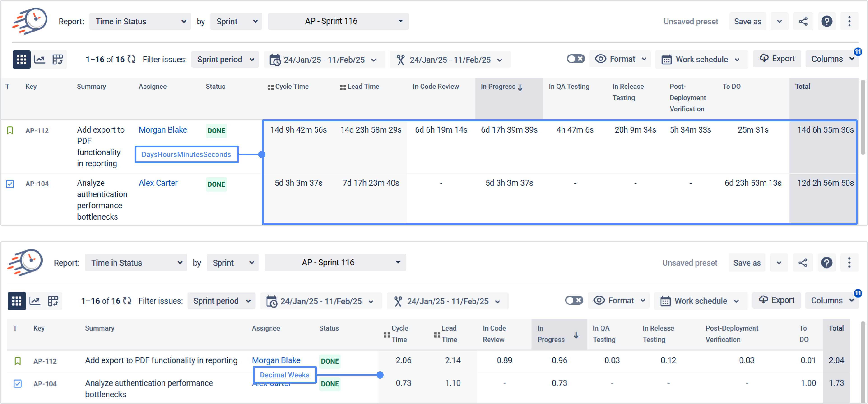Open Time in Status report dropdown in bottom panel
The width and height of the screenshot is (868, 404).
[x=136, y=263]
